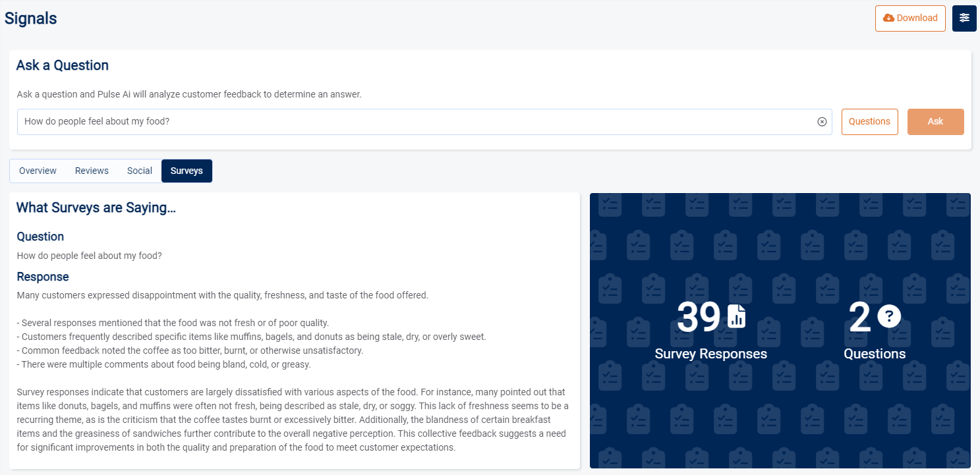This screenshot has height=475, width=980.
Task: Click the What Surveys are Saying heading
Action: [96, 208]
